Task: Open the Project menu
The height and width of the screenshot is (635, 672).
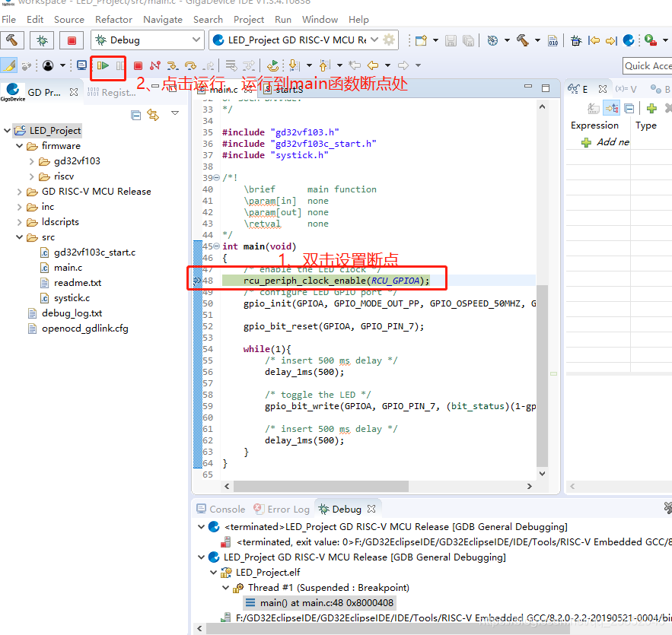Action: pyautogui.click(x=249, y=20)
